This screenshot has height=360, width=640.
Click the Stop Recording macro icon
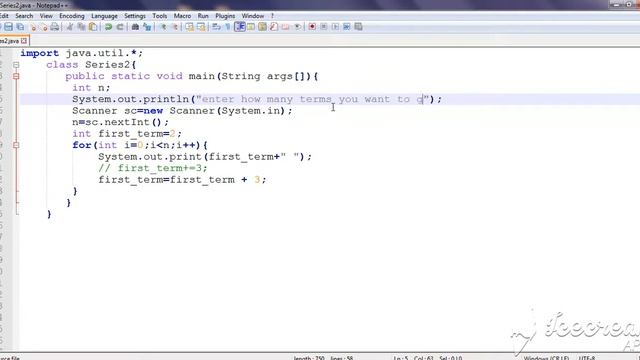click(x=324, y=27)
